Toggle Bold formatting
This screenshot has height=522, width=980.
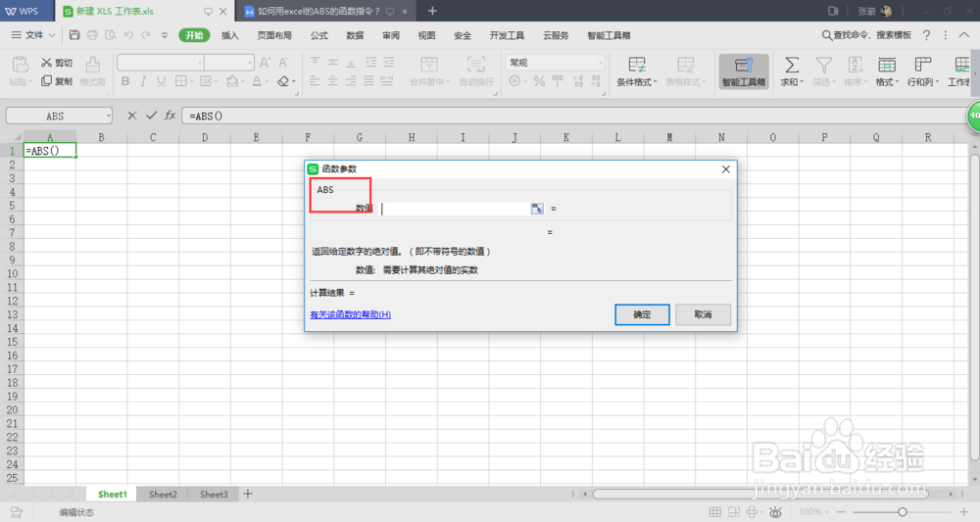click(125, 81)
